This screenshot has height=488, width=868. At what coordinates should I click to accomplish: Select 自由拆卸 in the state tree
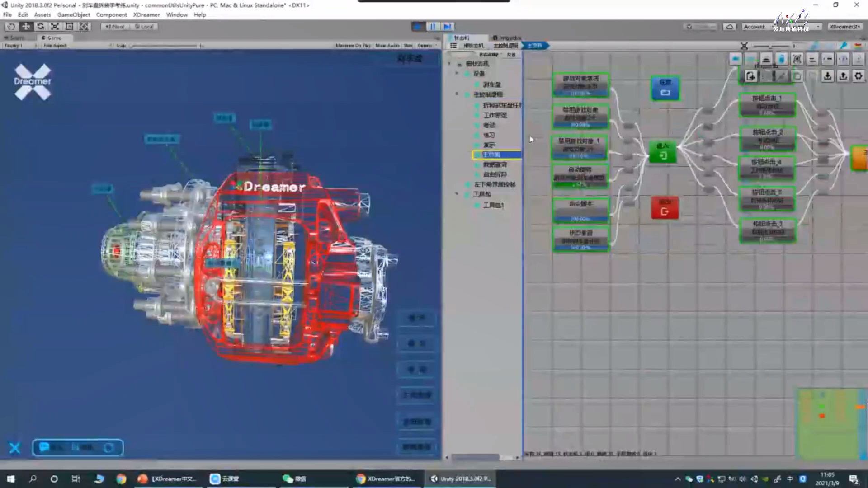click(x=495, y=174)
